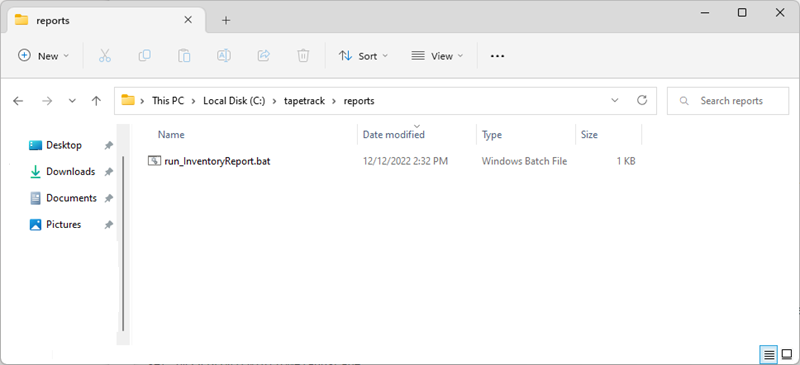This screenshot has height=365, width=800.
Task: Click the Desktop icon in sidebar
Action: 35,145
